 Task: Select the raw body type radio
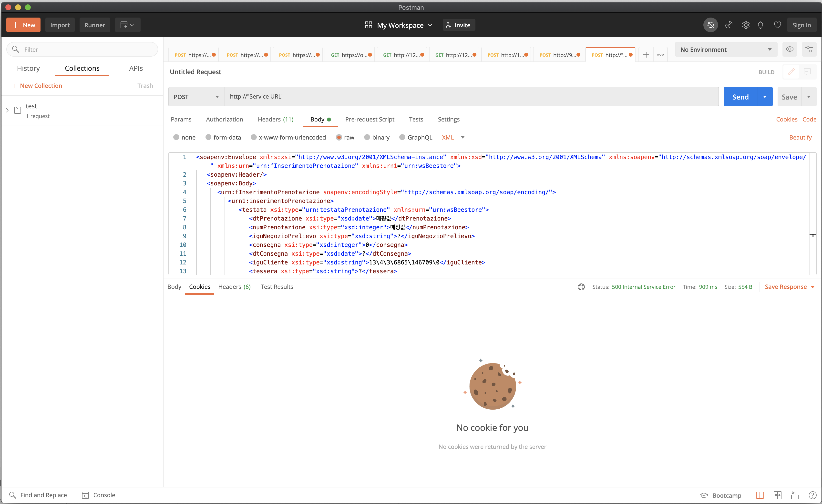point(339,137)
